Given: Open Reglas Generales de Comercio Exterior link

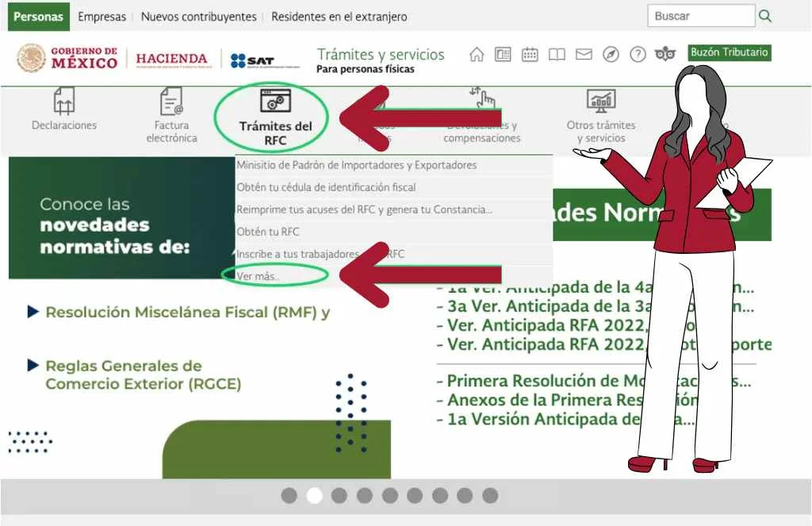Looking at the screenshot, I should point(143,374).
